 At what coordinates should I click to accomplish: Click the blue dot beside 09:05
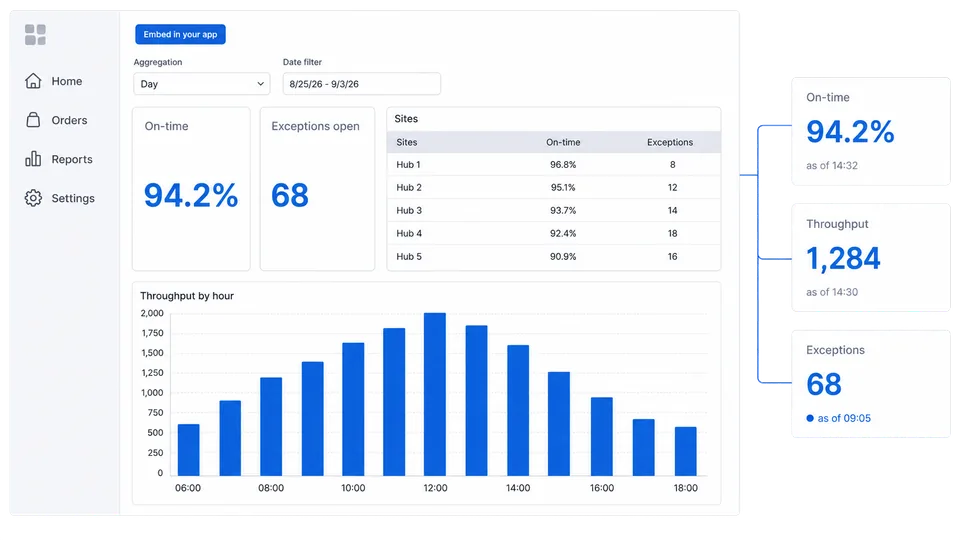point(810,418)
